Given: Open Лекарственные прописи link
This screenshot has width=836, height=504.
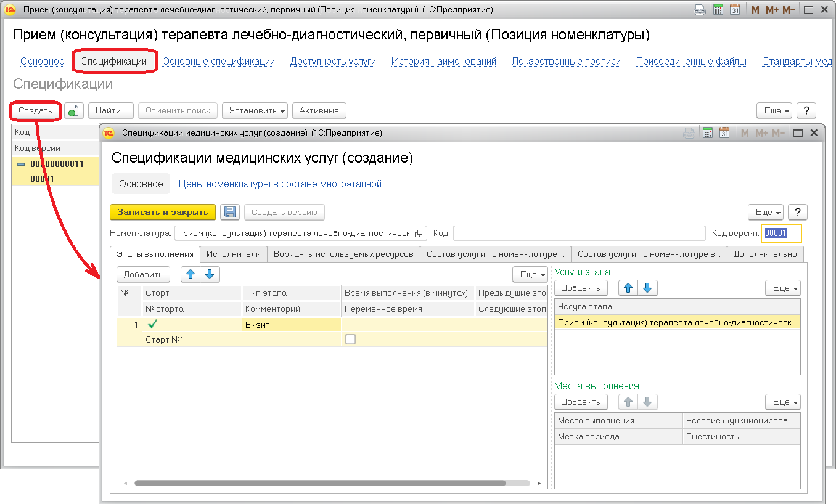Looking at the screenshot, I should click(566, 61).
